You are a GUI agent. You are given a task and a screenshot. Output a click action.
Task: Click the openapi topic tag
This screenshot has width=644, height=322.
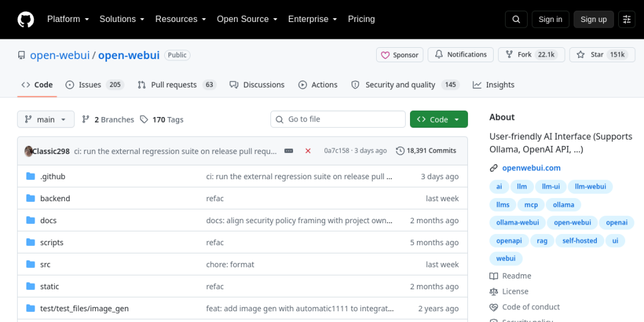(509, 241)
